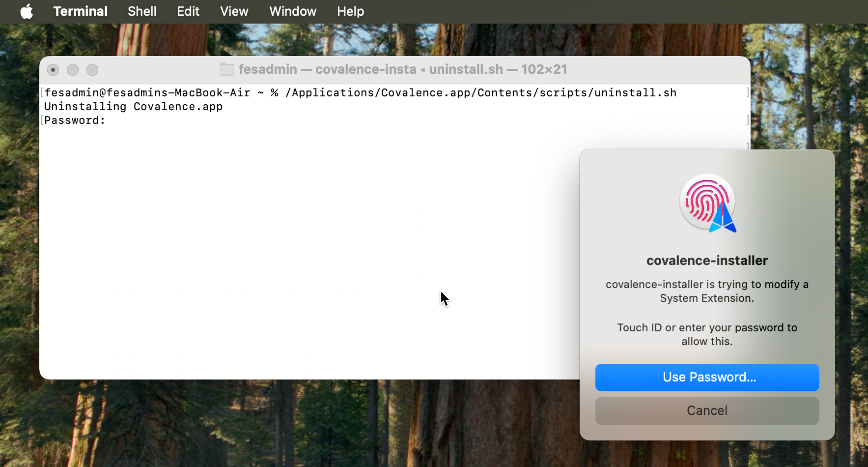Cancel the covalence-installer authorization dialog
The height and width of the screenshot is (467, 868).
[x=707, y=411]
